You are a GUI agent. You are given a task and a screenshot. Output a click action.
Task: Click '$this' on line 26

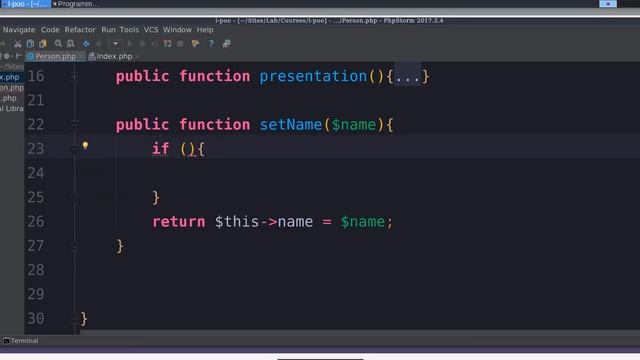pos(237,222)
